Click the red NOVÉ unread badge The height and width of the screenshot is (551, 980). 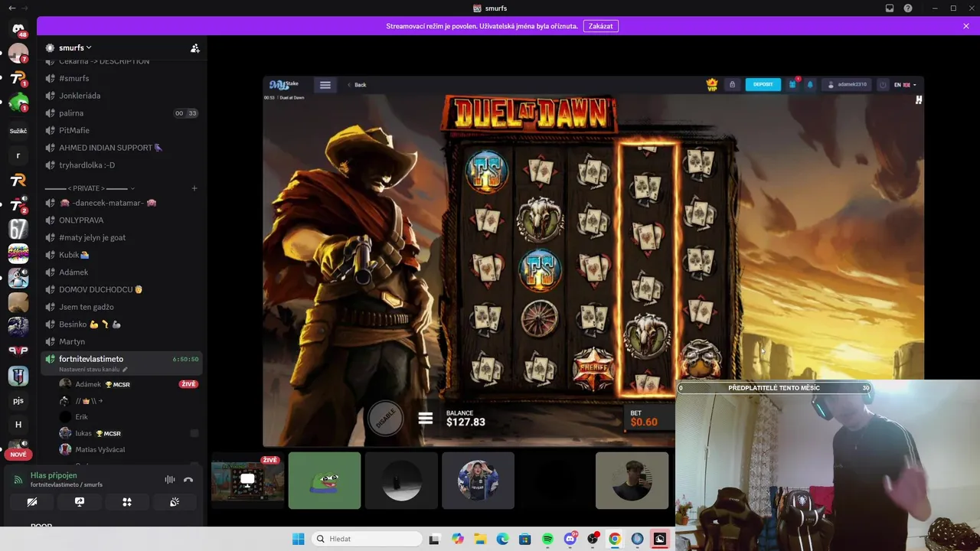pos(18,455)
